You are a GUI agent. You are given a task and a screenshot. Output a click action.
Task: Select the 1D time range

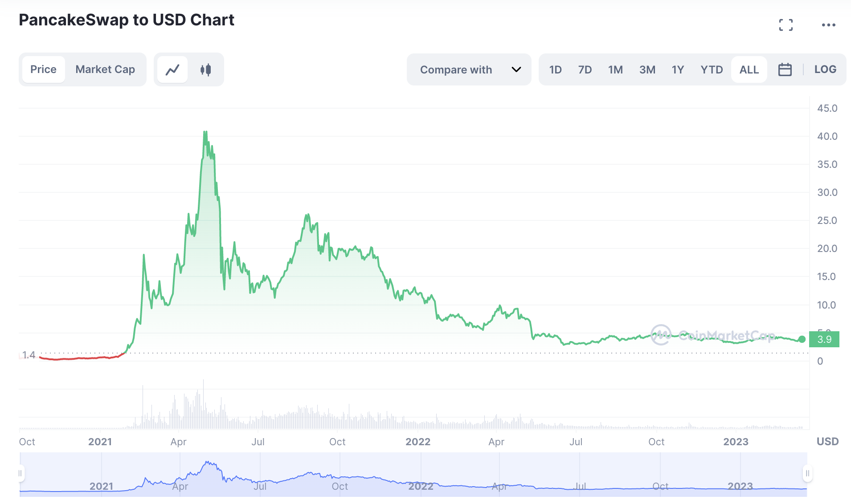(555, 69)
